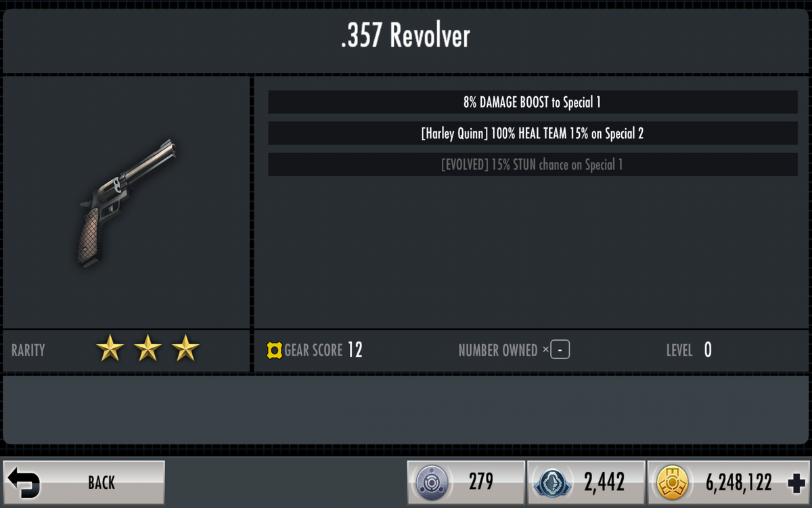Click the 279 currency balance
The height and width of the screenshot is (508, 812).
coord(481,483)
